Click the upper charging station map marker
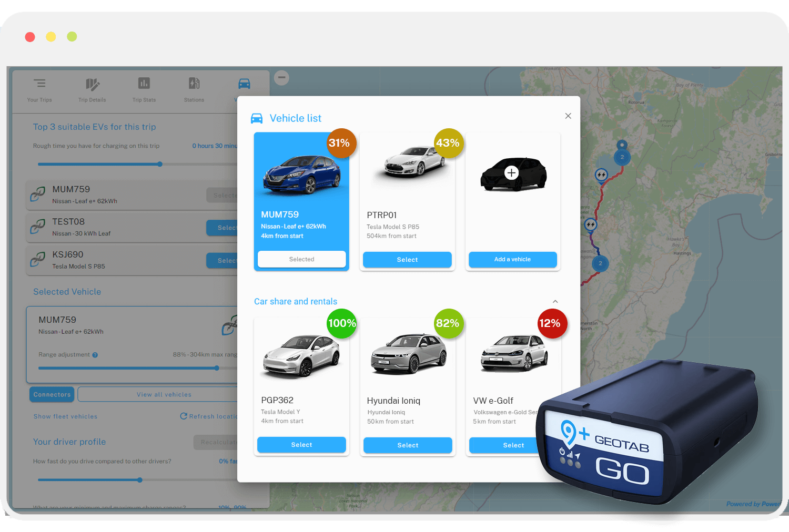789x532 pixels. tap(601, 175)
